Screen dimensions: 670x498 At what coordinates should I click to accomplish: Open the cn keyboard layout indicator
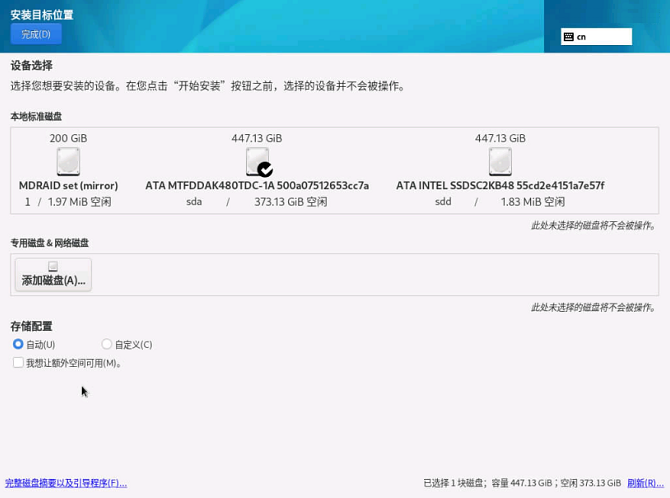tap(596, 37)
